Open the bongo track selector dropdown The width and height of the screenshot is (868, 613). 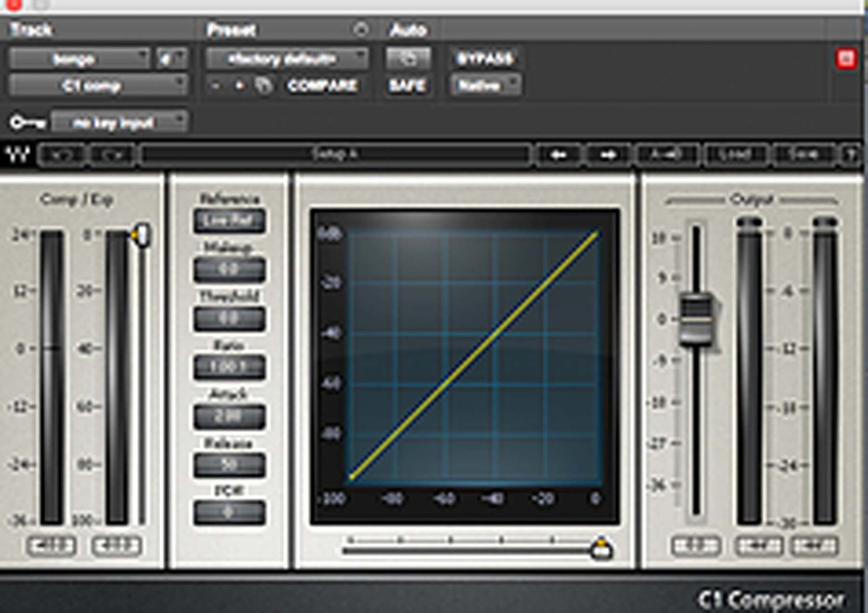pos(79,59)
